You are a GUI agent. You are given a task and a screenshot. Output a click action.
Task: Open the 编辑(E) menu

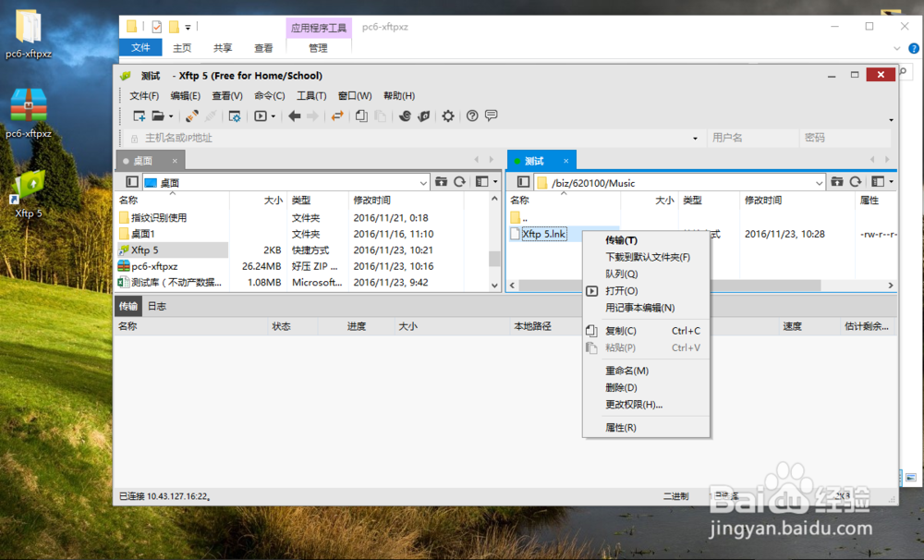pyautogui.click(x=185, y=95)
